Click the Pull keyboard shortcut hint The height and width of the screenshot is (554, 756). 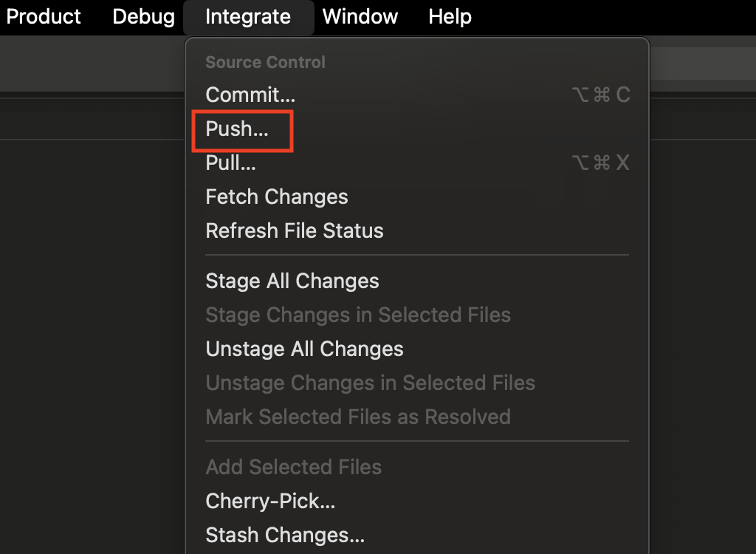[601, 163]
